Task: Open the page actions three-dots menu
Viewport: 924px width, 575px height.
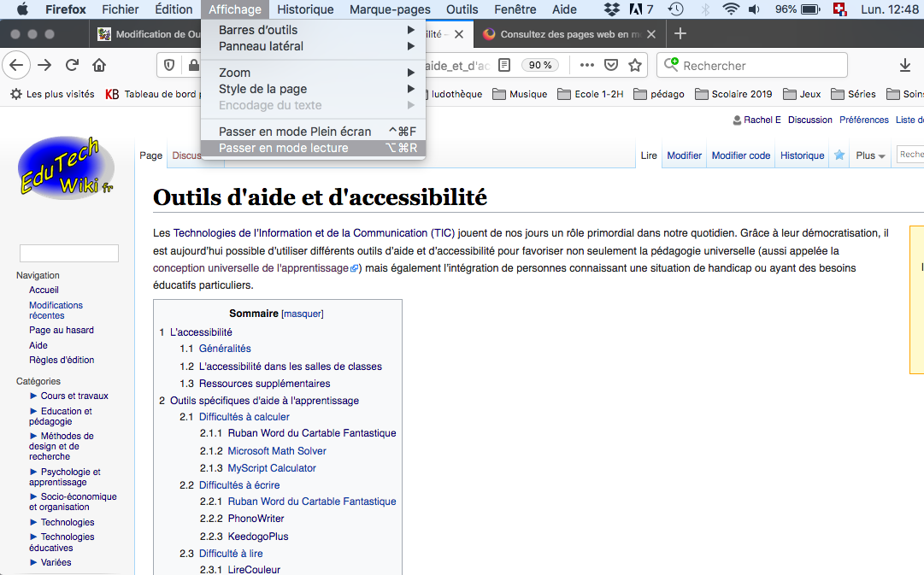Action: (x=587, y=66)
